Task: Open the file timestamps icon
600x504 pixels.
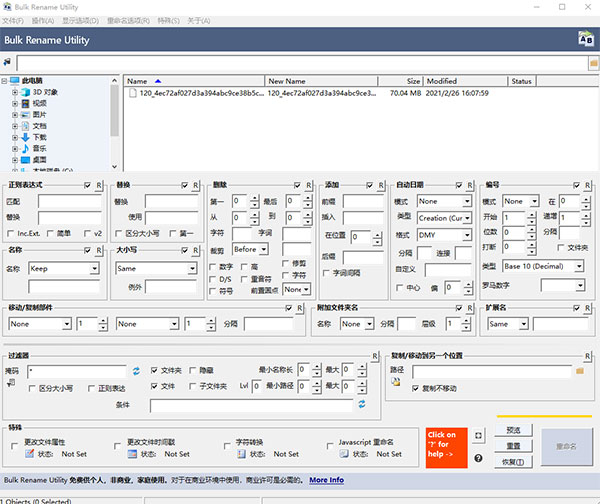Action: pos(132,454)
